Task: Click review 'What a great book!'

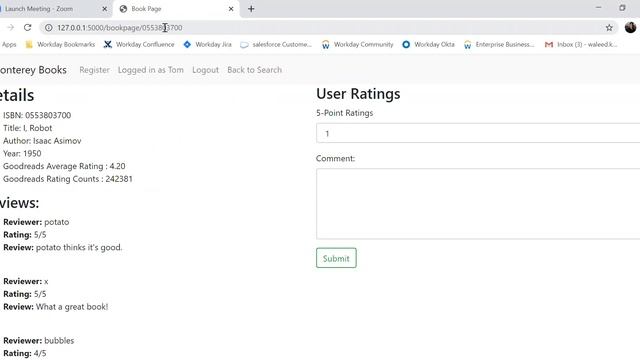Action: point(72,307)
